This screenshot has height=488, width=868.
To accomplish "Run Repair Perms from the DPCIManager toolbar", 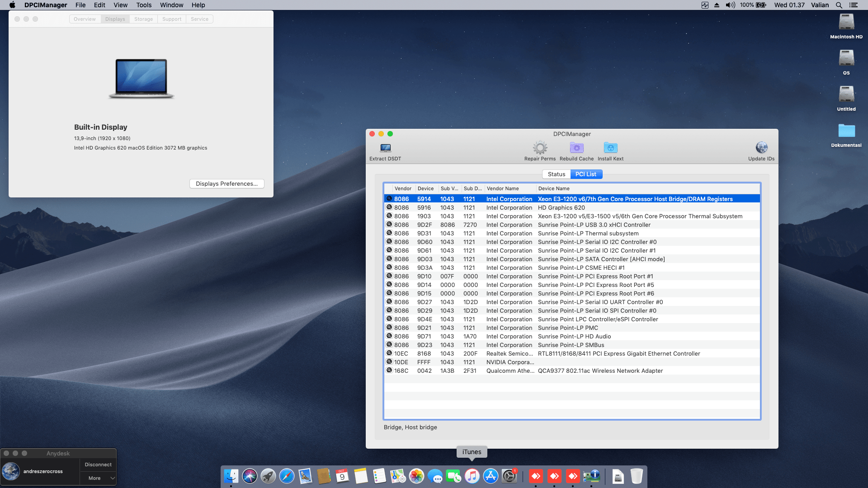I will point(540,148).
